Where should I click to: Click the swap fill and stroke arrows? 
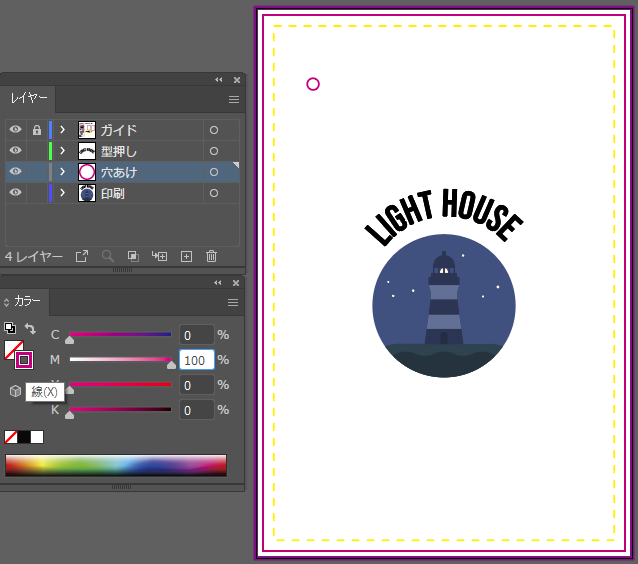pos(30,329)
